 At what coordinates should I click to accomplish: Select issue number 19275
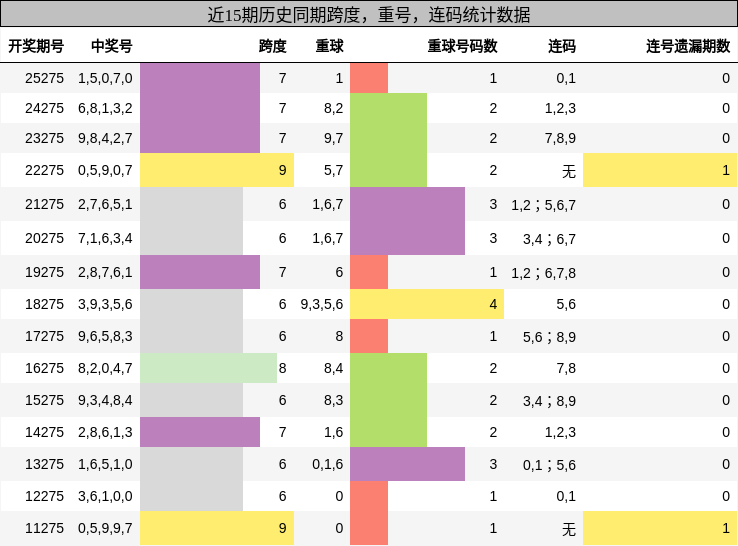[44, 272]
